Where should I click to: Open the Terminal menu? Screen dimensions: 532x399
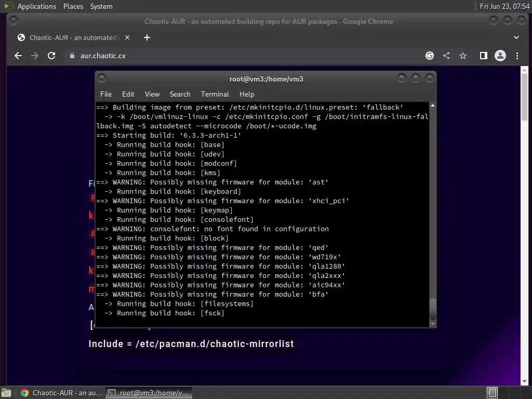click(215, 94)
